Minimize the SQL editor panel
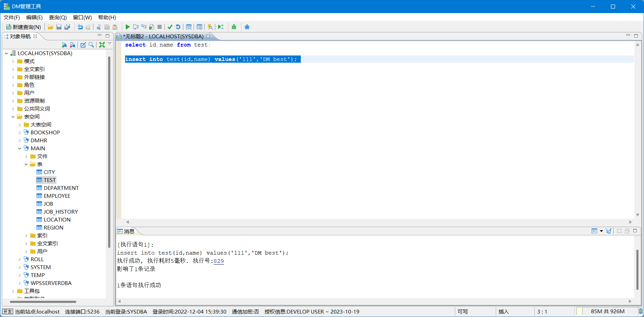The image size is (644, 317). coord(628,35)
